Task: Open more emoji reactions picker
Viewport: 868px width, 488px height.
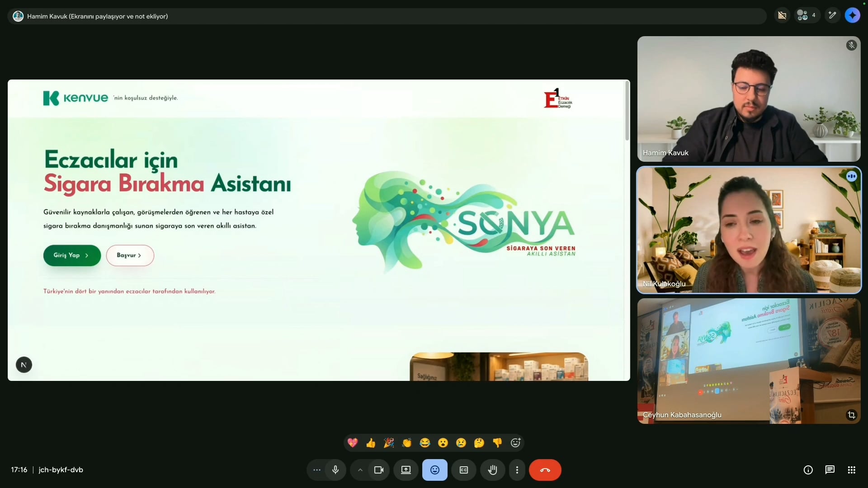Action: click(x=516, y=443)
